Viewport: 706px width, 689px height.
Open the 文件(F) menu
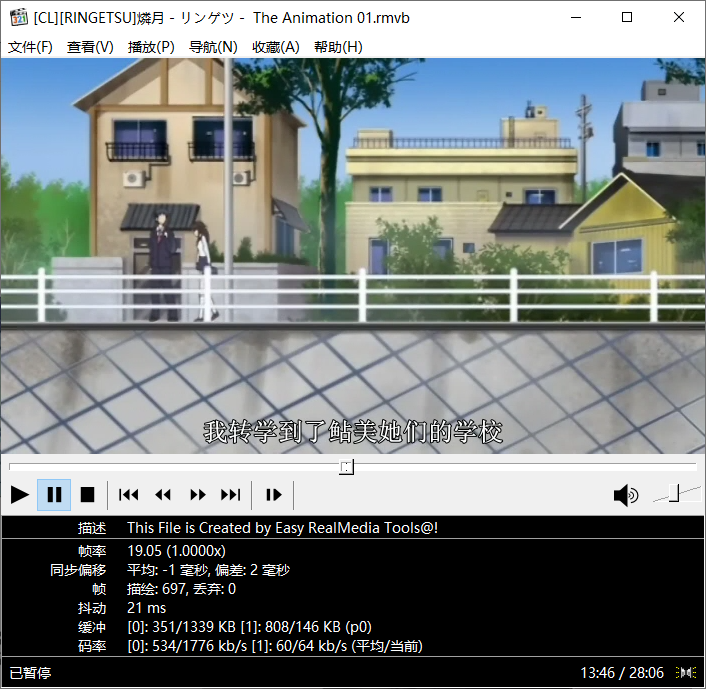pyautogui.click(x=30, y=47)
